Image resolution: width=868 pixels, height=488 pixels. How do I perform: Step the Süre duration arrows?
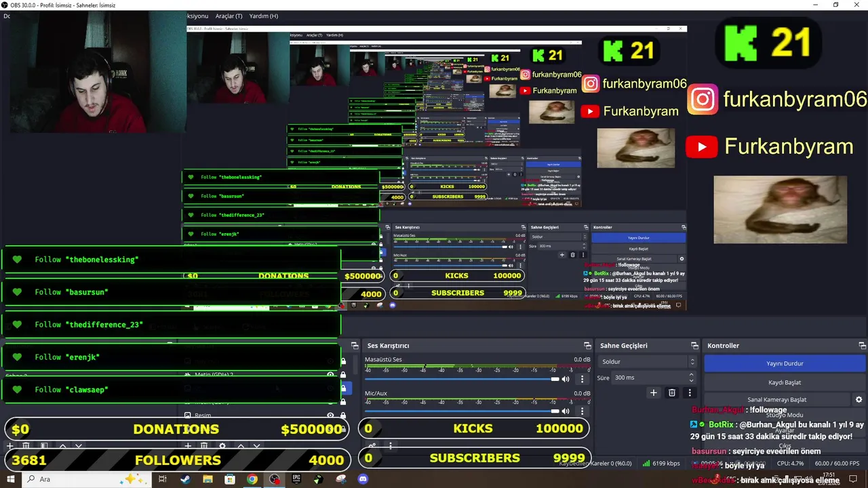point(692,378)
